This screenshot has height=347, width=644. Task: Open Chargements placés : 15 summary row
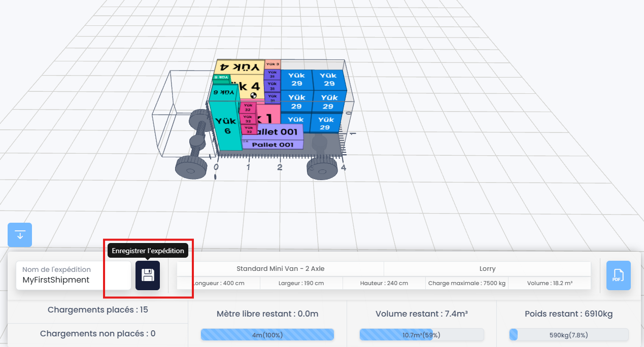(97, 309)
